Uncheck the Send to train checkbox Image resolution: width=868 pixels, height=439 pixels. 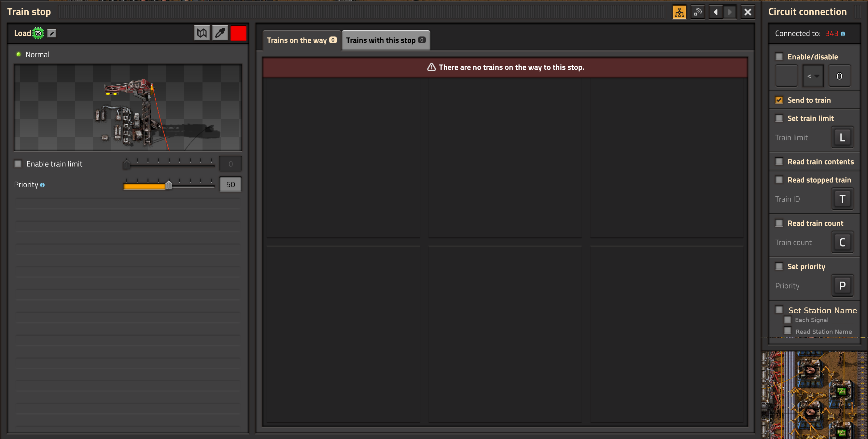pyautogui.click(x=779, y=100)
